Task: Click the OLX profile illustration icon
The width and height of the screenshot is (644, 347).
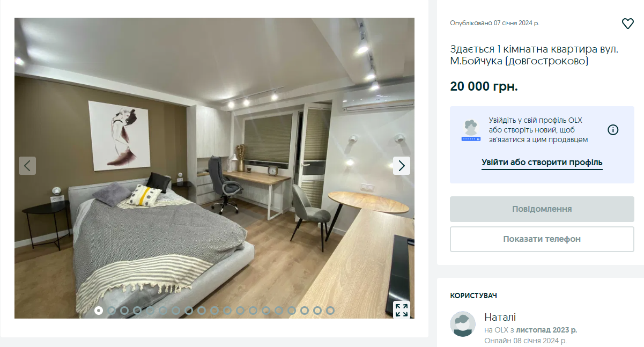Action: coord(471,130)
